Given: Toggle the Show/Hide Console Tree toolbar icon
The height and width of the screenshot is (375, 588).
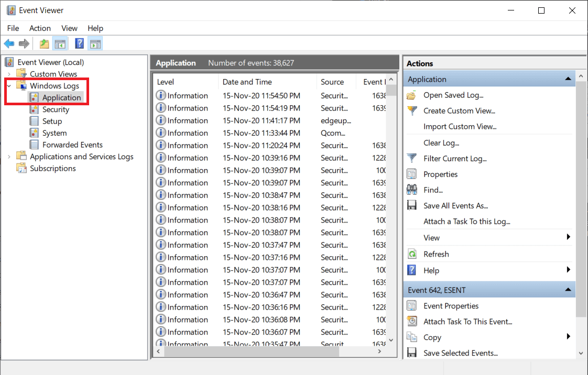Looking at the screenshot, I should (x=60, y=44).
